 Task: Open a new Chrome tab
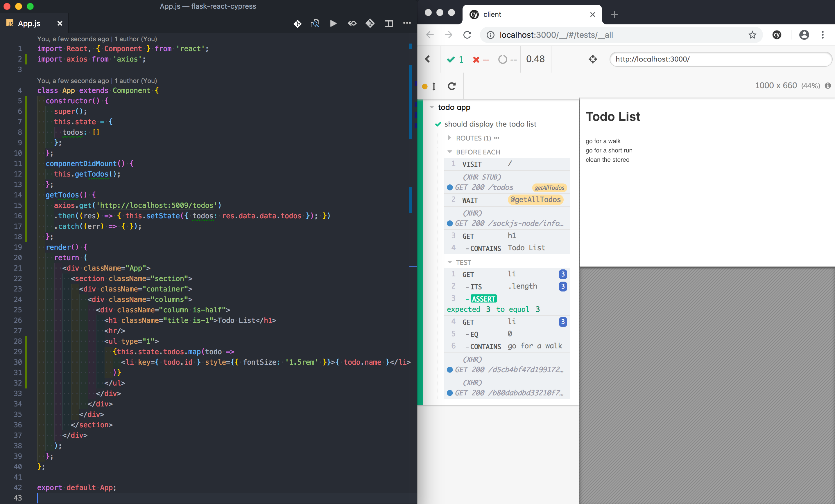pyautogui.click(x=614, y=15)
